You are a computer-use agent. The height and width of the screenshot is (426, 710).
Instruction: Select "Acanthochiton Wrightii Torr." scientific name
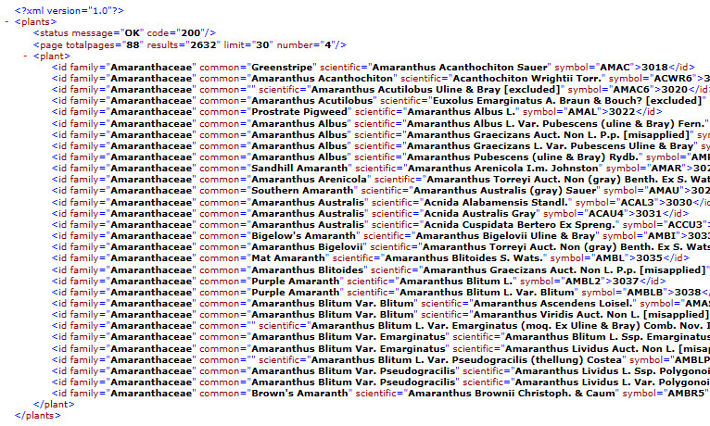point(527,78)
